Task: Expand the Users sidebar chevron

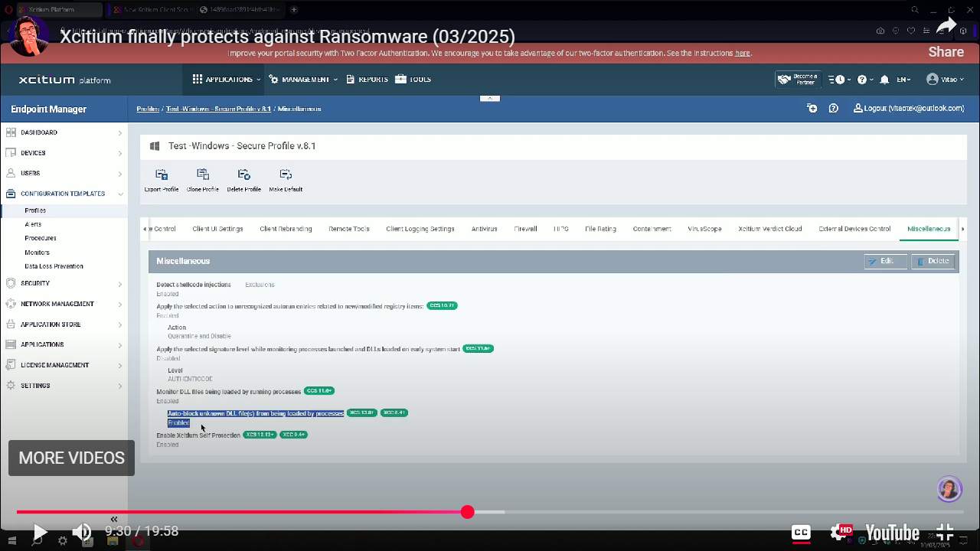Action: (120, 174)
